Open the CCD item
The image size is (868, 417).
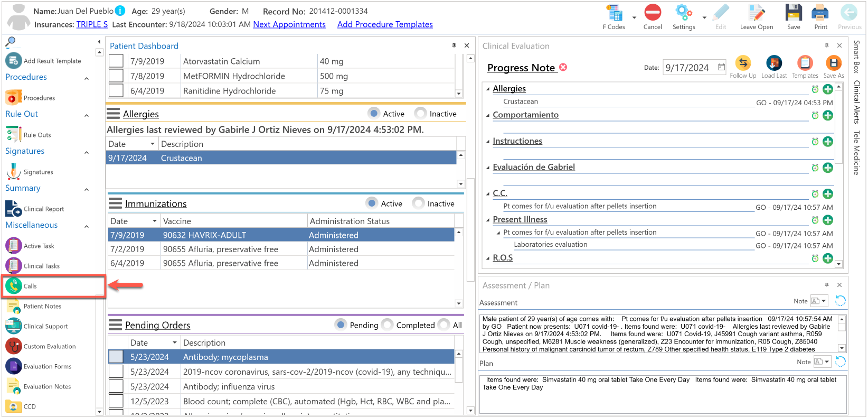click(x=21, y=406)
